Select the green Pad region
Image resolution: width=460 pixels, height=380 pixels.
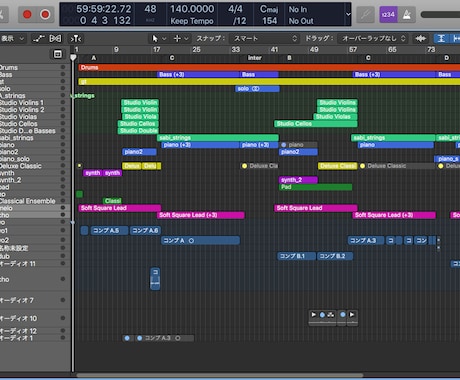coord(315,187)
